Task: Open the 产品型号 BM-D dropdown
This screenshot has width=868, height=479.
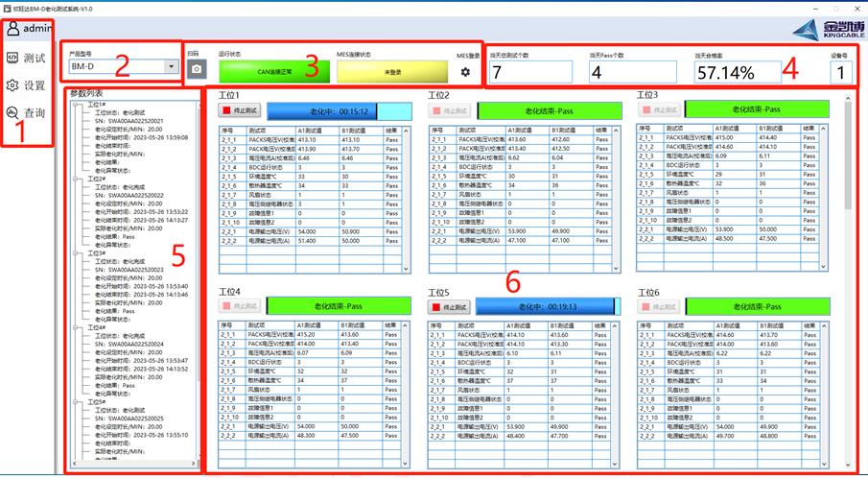Action: (171, 66)
